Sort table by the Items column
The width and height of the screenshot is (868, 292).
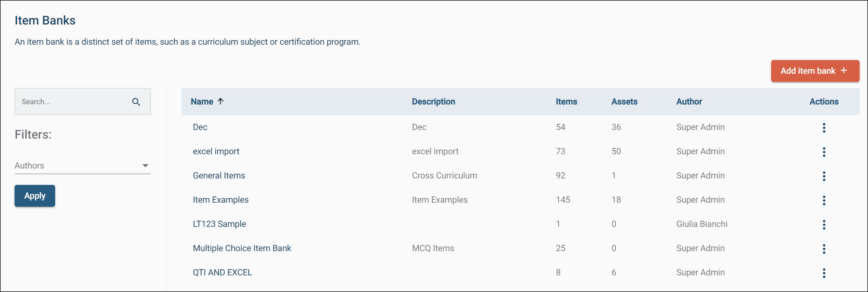[x=566, y=101]
